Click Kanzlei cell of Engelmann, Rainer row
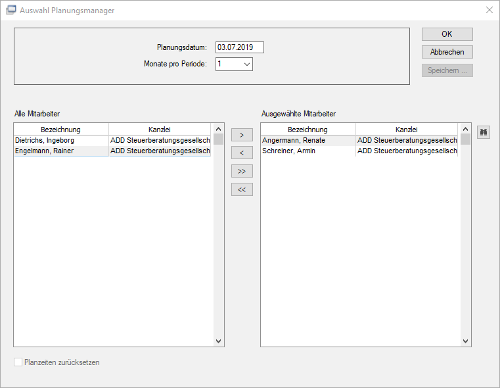500x388 pixels. tap(160, 151)
